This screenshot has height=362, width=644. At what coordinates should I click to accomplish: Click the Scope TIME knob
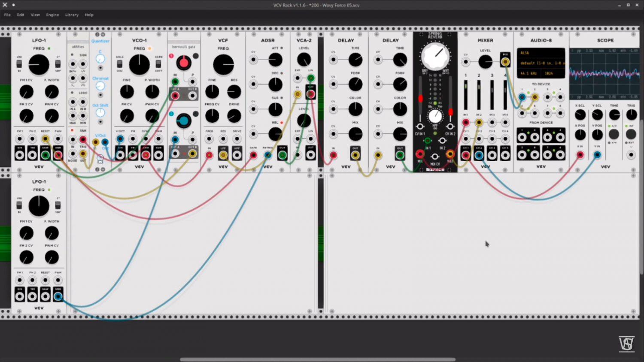pyautogui.click(x=614, y=115)
